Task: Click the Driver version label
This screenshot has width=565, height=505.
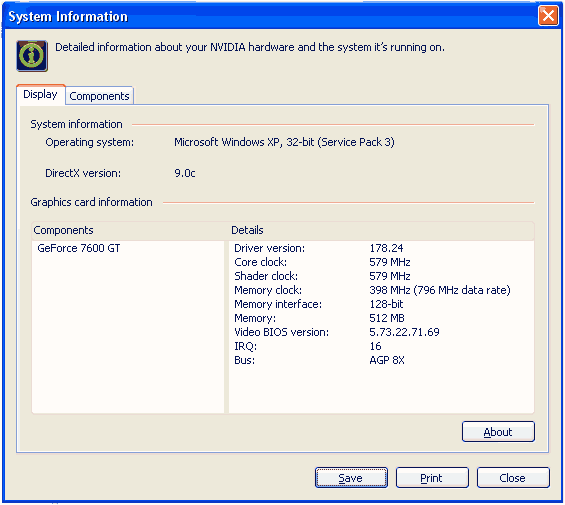Action: (x=269, y=248)
